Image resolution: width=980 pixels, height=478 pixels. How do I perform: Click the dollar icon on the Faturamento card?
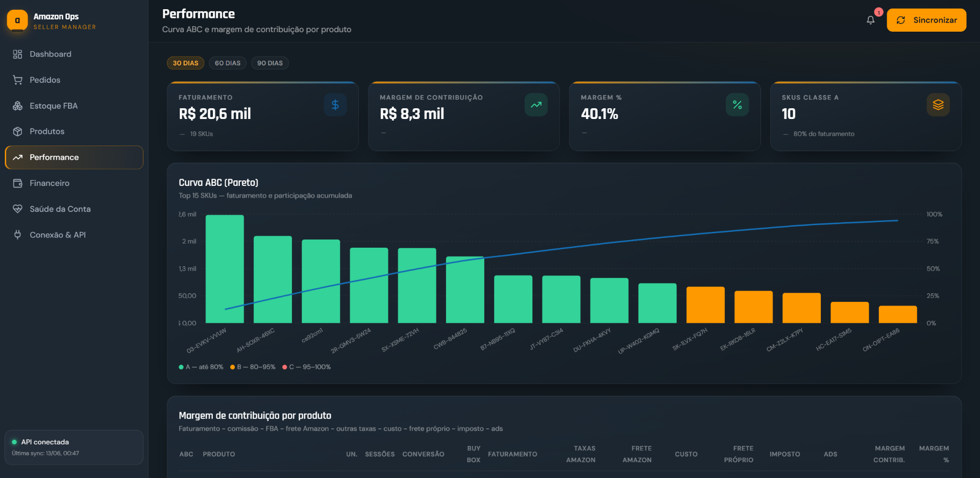335,105
